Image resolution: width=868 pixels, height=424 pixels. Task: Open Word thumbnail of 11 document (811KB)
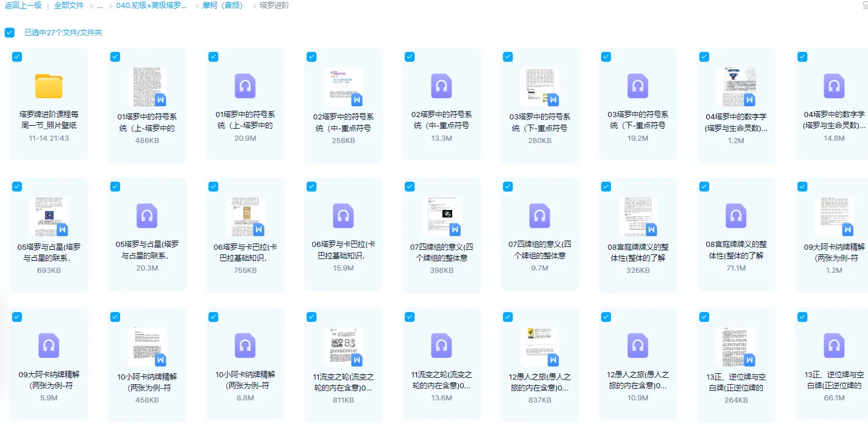pos(344,347)
